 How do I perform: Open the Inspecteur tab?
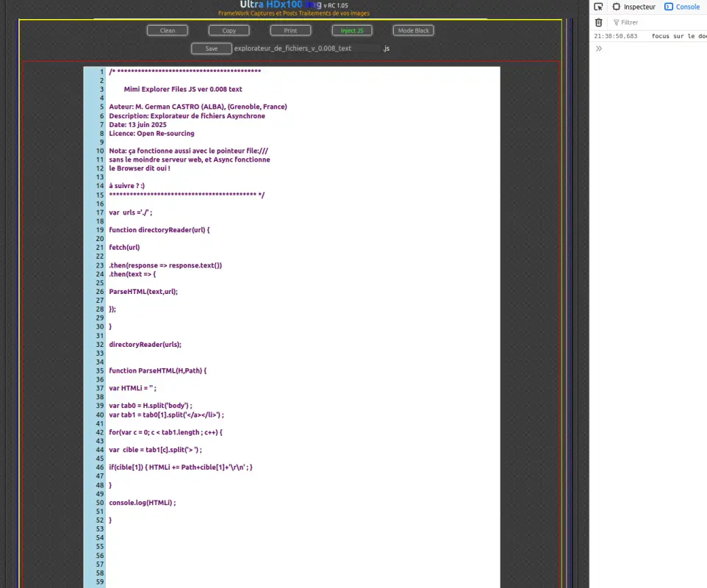point(634,7)
